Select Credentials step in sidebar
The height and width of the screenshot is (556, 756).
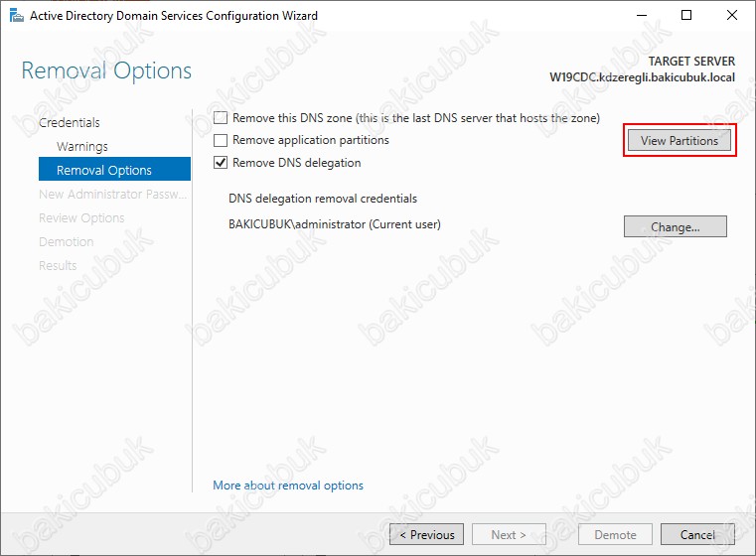69,122
